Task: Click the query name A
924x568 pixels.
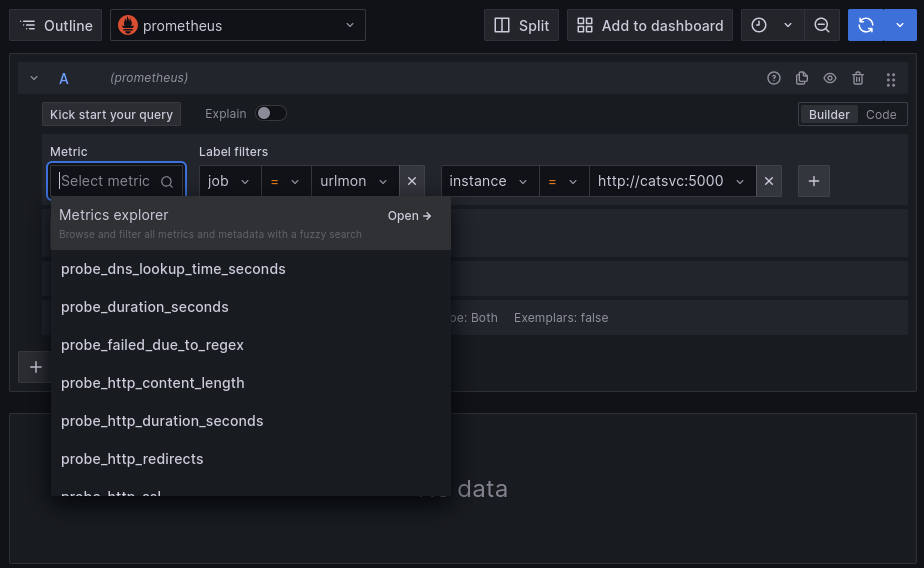Action: pyautogui.click(x=64, y=78)
